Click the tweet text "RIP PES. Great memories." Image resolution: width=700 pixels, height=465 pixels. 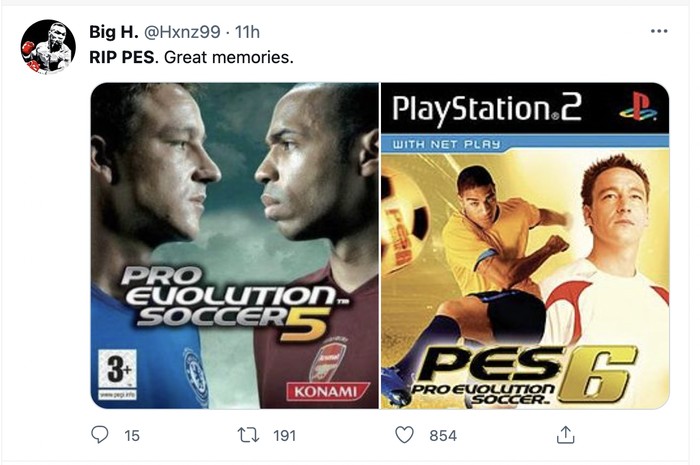(192, 58)
